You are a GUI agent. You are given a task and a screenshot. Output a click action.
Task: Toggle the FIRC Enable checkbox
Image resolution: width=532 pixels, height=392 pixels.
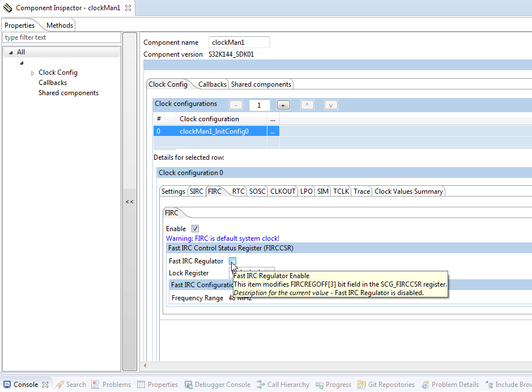pyautogui.click(x=195, y=228)
